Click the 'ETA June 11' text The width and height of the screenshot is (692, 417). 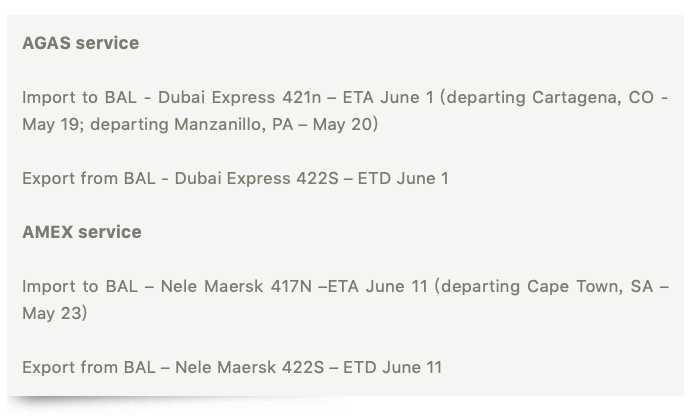coord(378,287)
